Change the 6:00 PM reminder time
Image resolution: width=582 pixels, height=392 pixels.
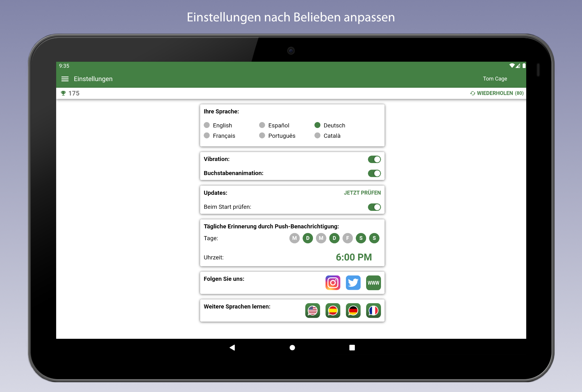(353, 257)
